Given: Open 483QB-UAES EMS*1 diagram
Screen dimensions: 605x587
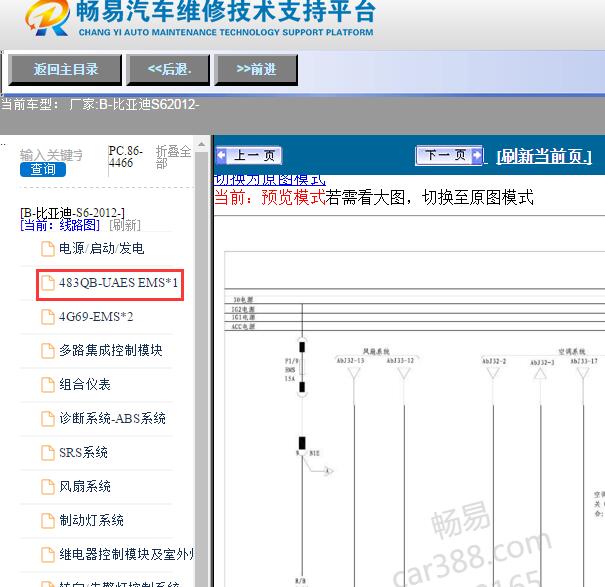Looking at the screenshot, I should [118, 283].
